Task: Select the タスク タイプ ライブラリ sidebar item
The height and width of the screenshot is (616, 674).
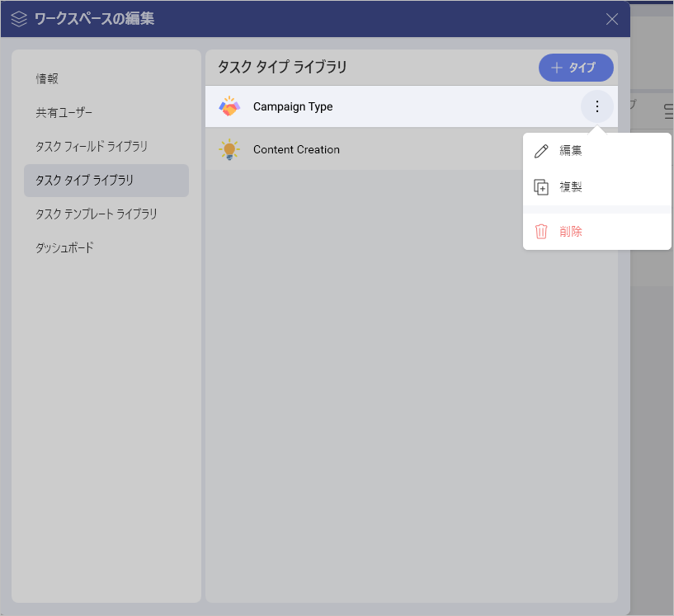Action: (x=106, y=181)
